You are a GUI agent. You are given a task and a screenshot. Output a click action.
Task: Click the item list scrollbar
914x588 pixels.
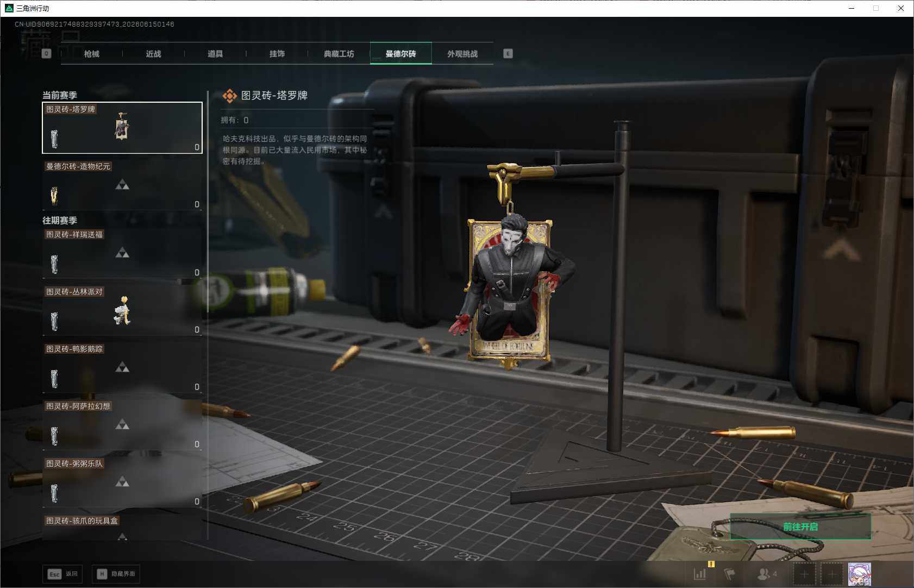[x=208, y=201]
